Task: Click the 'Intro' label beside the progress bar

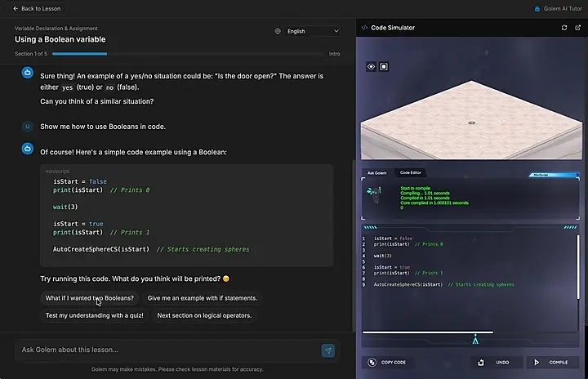Action: click(x=335, y=54)
